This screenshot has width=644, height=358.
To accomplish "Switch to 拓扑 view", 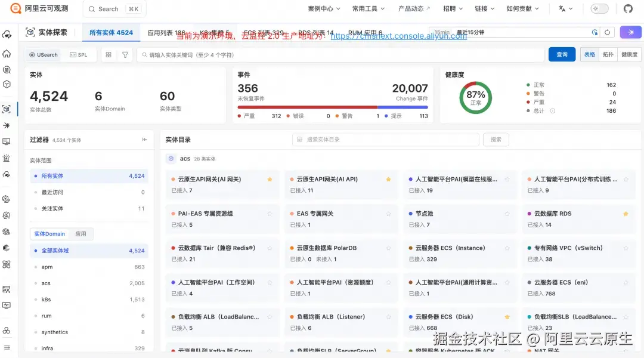I will click(x=608, y=54).
